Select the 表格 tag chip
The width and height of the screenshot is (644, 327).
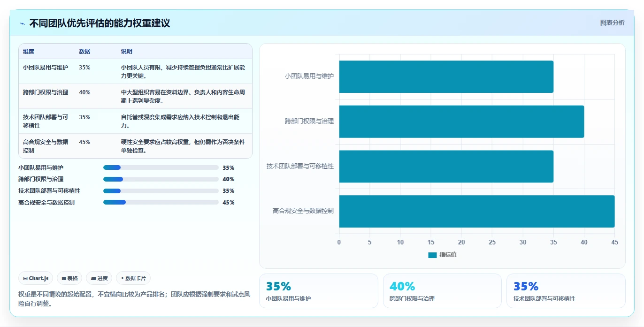click(69, 278)
